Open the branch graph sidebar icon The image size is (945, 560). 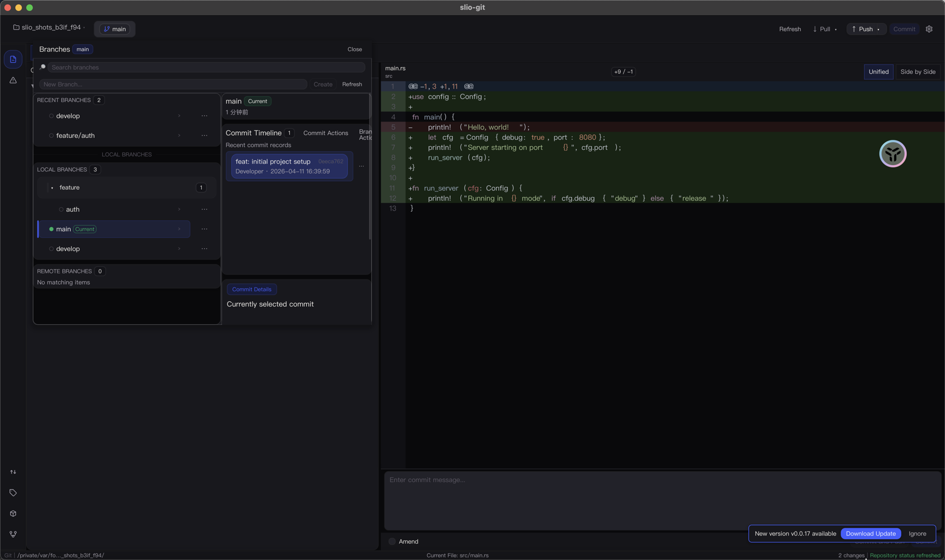tap(13, 534)
